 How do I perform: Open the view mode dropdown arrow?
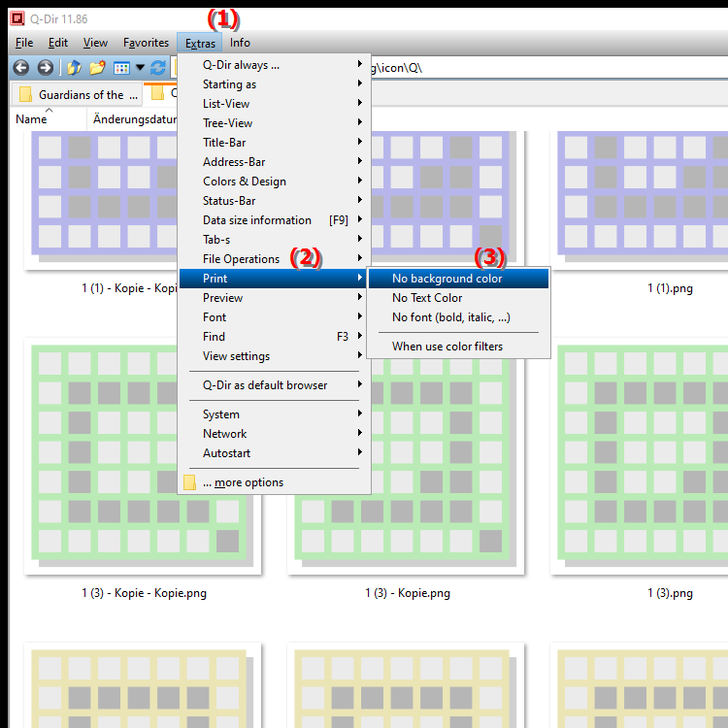tap(140, 68)
